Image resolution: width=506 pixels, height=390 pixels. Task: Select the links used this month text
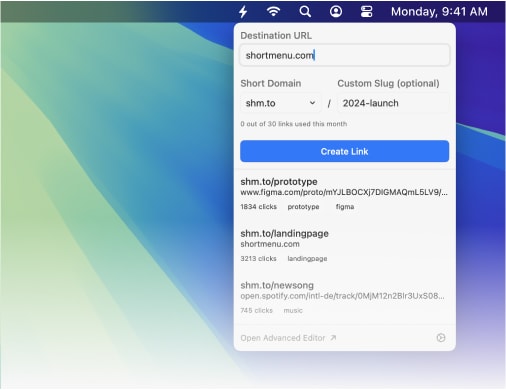tap(294, 124)
